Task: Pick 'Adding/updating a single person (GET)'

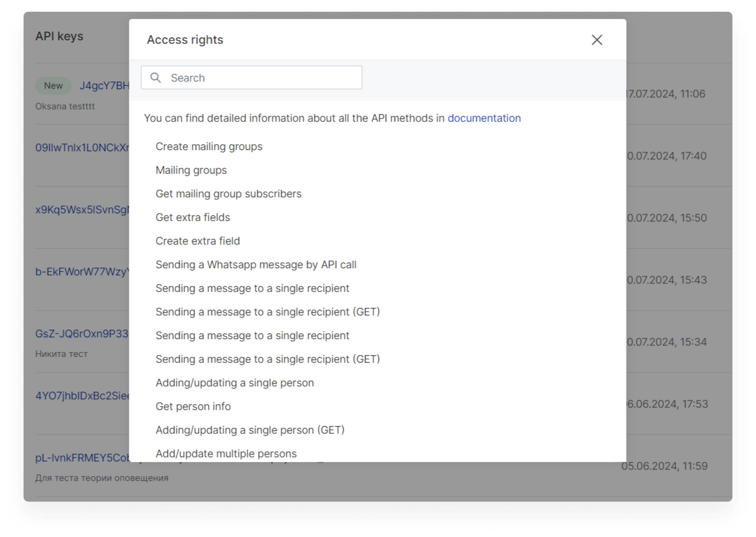Action: 250,430
